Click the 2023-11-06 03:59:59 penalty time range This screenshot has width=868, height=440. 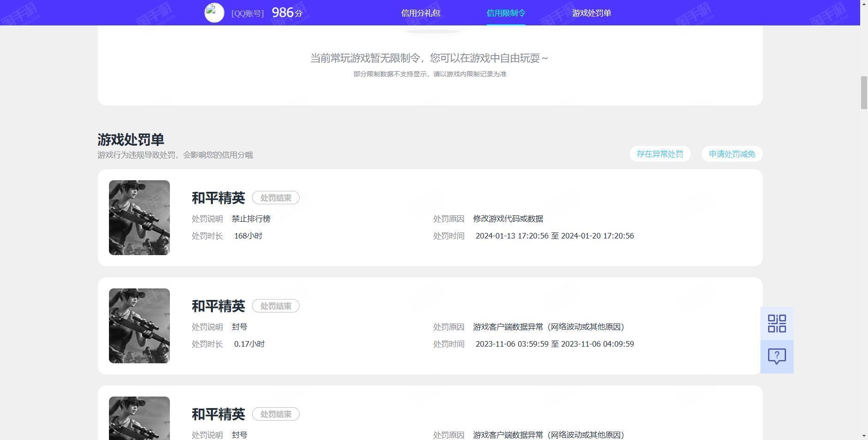[555, 344]
